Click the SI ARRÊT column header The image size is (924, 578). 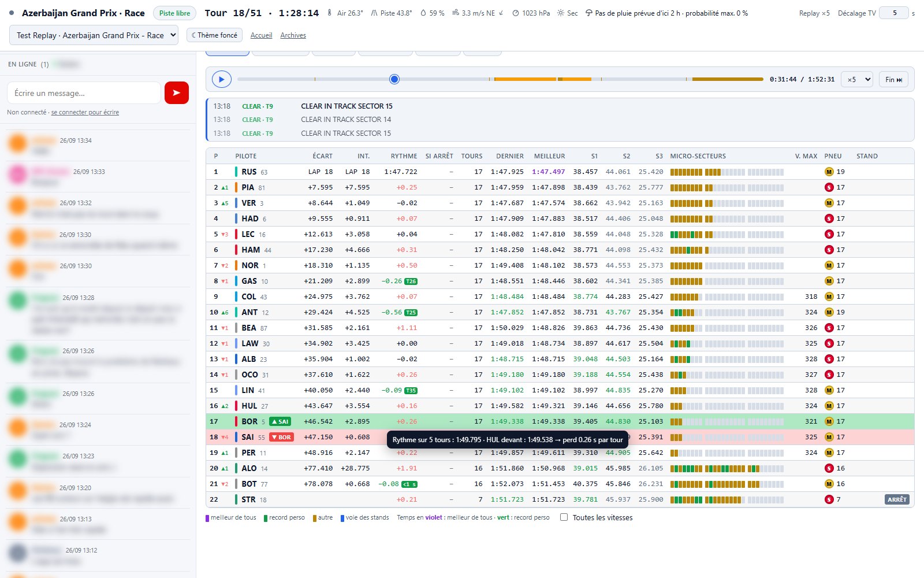(439, 156)
